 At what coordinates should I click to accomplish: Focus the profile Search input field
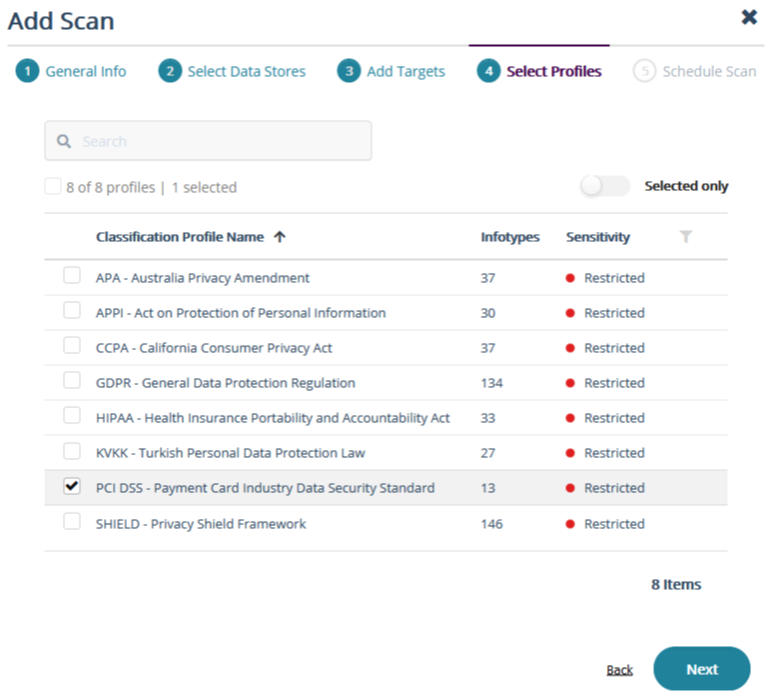[x=220, y=142]
